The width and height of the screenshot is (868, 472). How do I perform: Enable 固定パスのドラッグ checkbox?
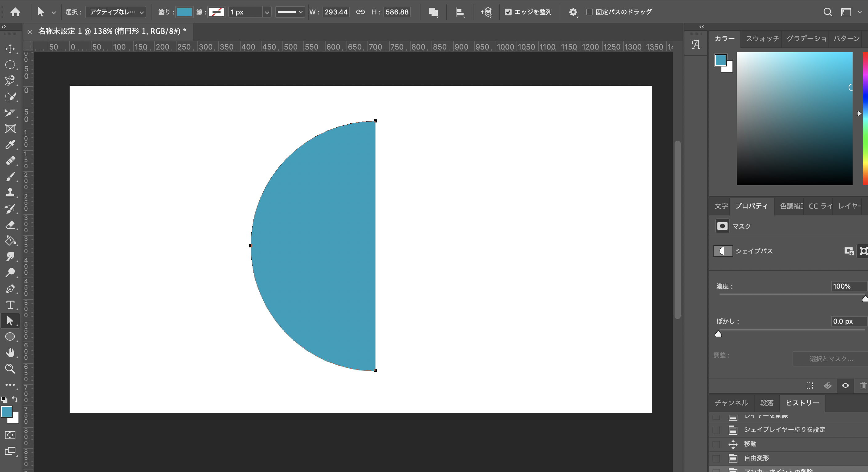click(589, 12)
